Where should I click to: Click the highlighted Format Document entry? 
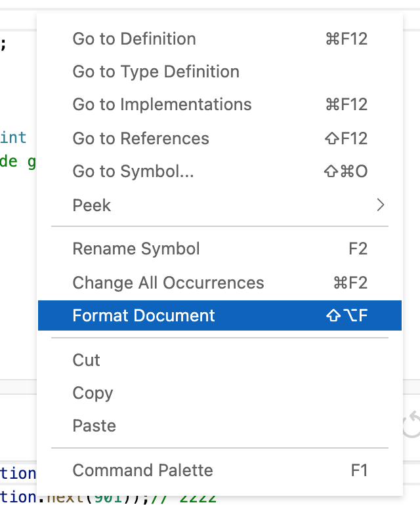click(144, 315)
